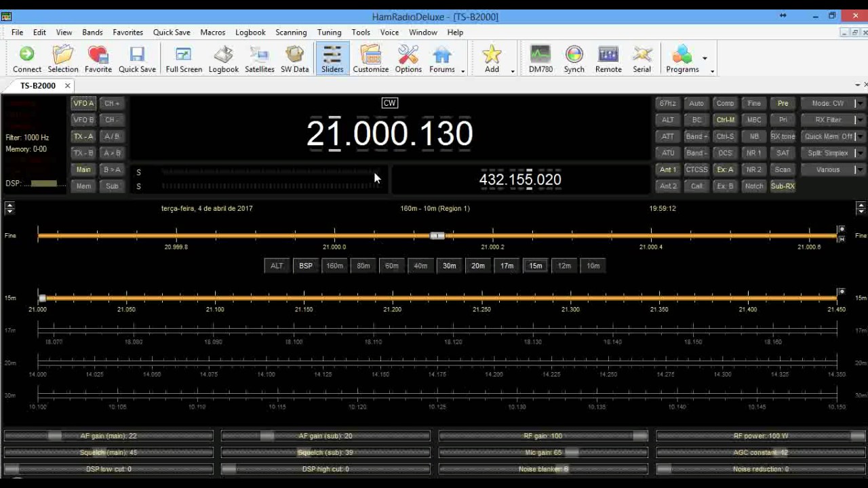Open the Programs toolbar icon

[x=682, y=59]
